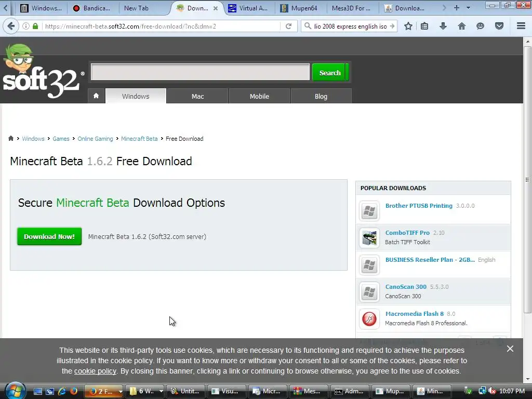Switch to the Mupen64 browser tab

pos(299,8)
